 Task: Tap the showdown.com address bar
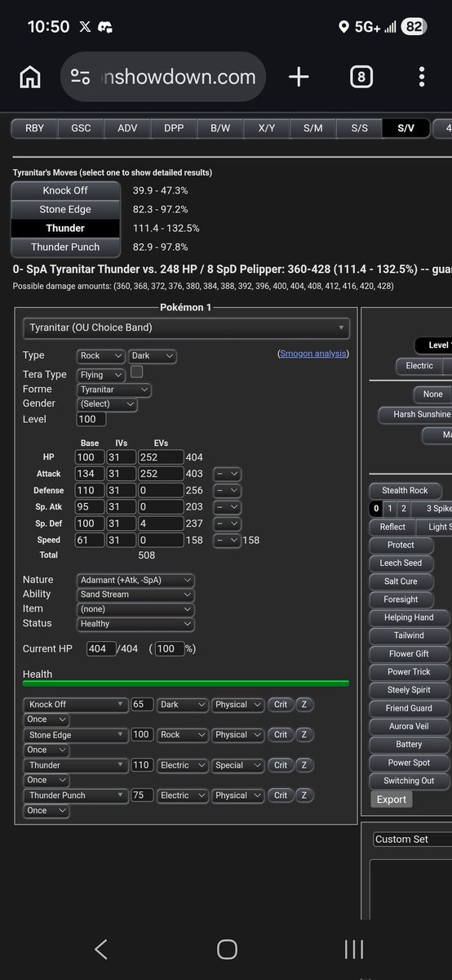tap(163, 78)
